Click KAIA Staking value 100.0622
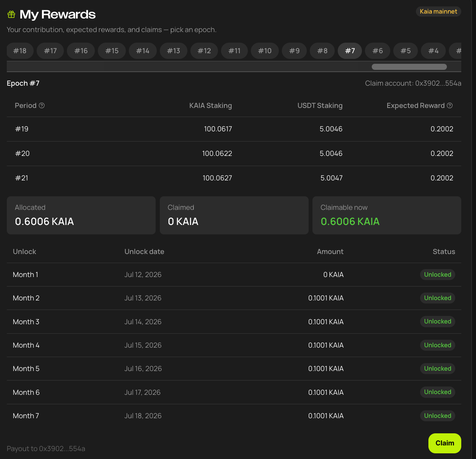 [x=217, y=154]
